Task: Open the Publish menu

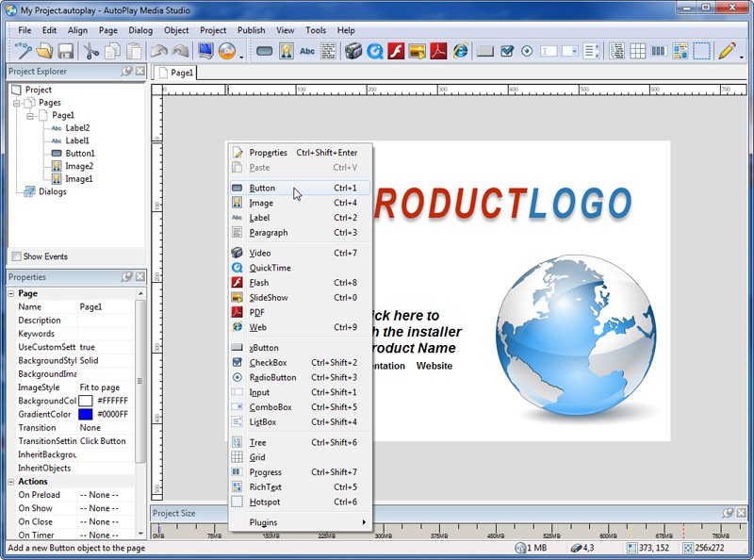Action: (251, 29)
